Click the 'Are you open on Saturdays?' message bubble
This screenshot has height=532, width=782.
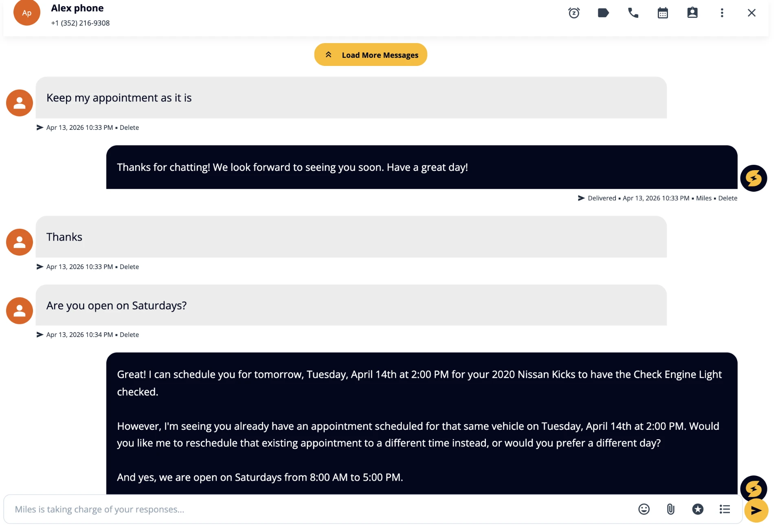pyautogui.click(x=351, y=305)
